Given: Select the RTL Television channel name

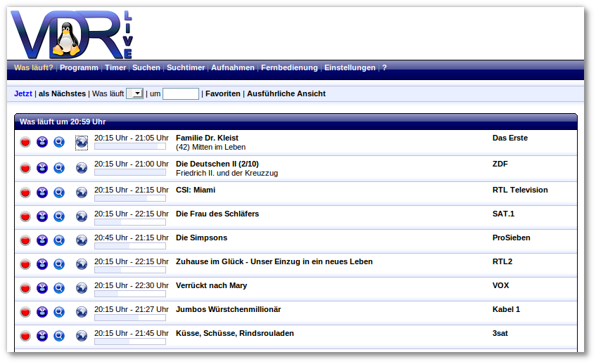Looking at the screenshot, I should [x=520, y=190].
